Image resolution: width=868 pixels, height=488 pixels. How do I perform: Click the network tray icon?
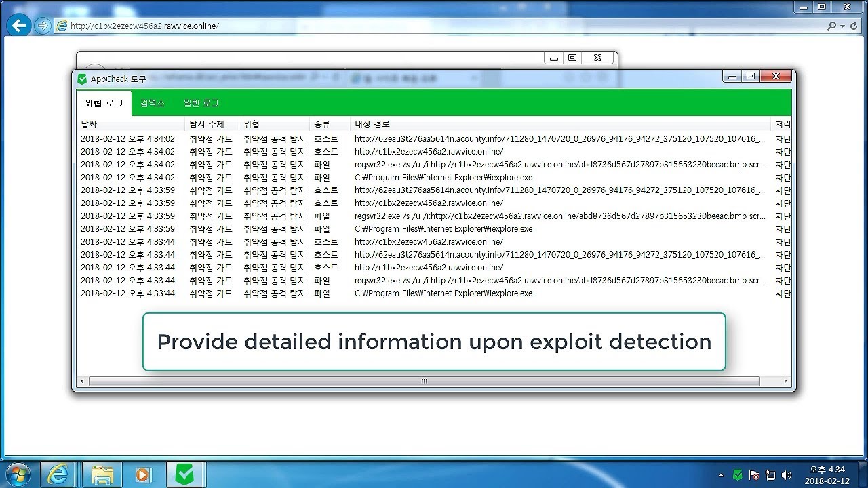770,475
